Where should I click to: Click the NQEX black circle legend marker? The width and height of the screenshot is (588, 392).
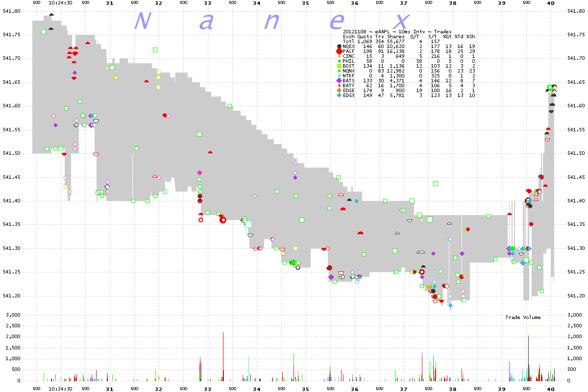[x=339, y=46]
